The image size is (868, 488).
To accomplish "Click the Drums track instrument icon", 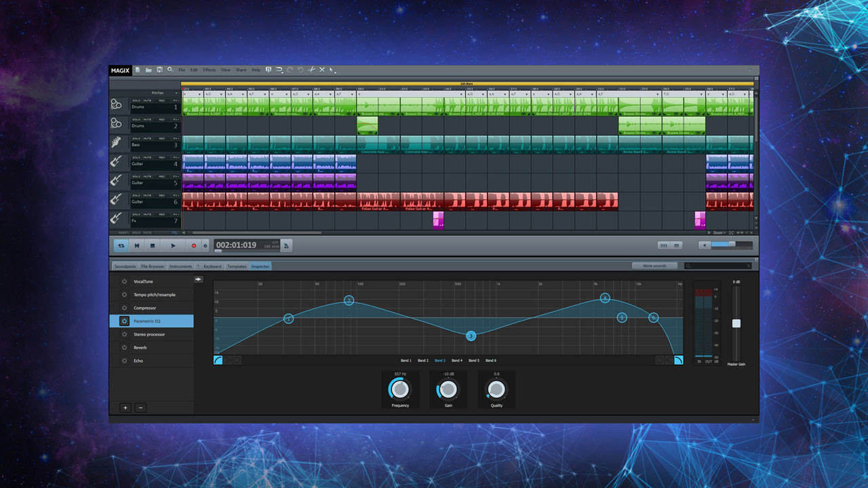I will [117, 105].
